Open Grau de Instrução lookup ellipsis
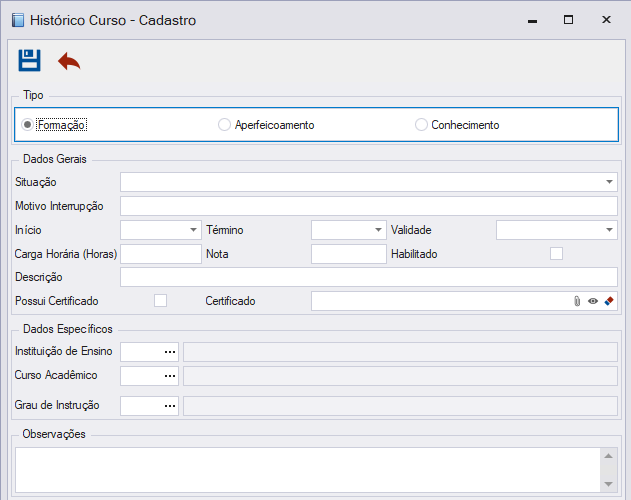The width and height of the screenshot is (631, 500). tap(170, 406)
